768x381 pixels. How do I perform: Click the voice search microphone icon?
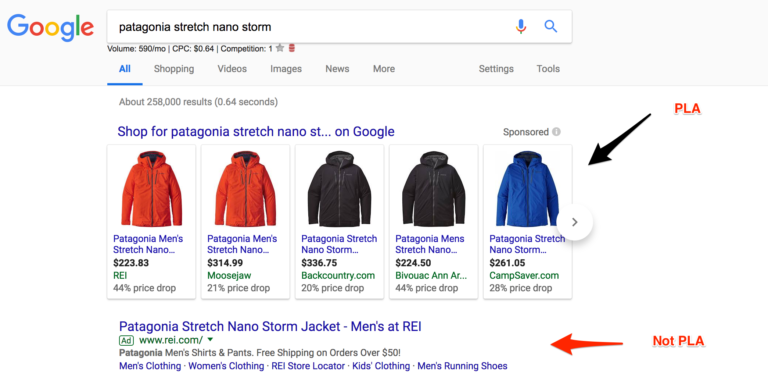click(521, 26)
